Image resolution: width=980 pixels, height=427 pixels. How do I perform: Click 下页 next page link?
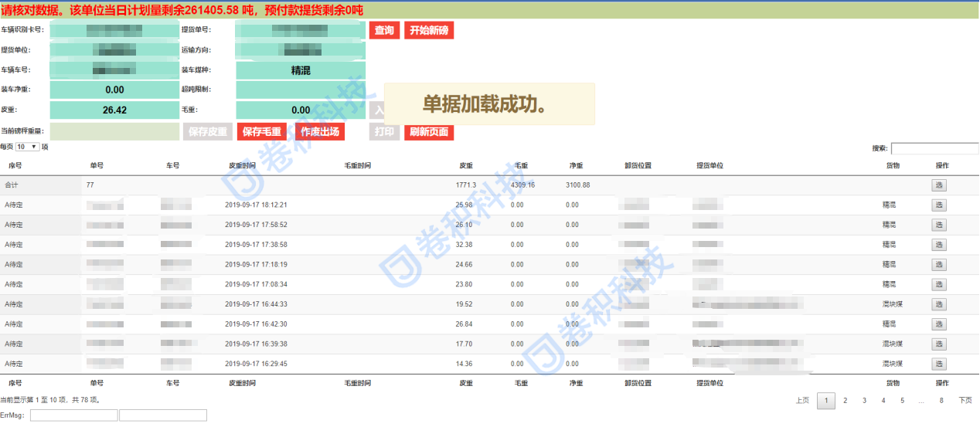click(x=965, y=400)
